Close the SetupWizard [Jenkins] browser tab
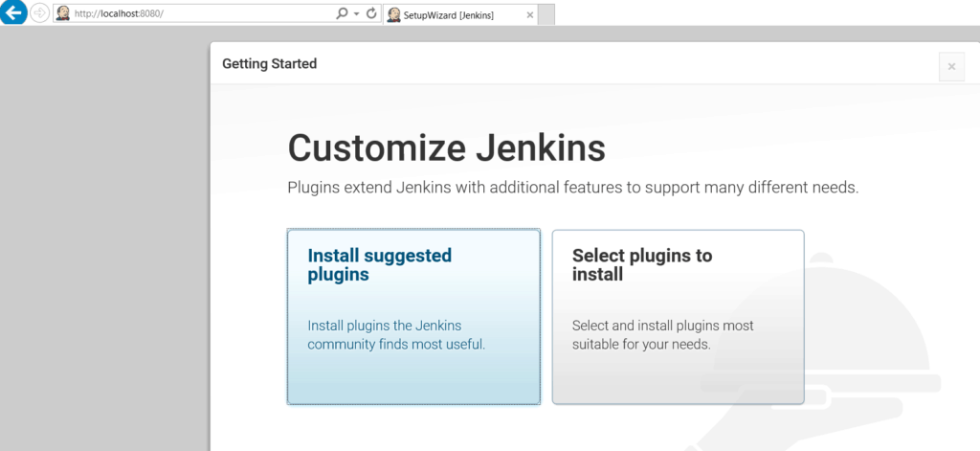The height and width of the screenshot is (451, 980). click(530, 15)
